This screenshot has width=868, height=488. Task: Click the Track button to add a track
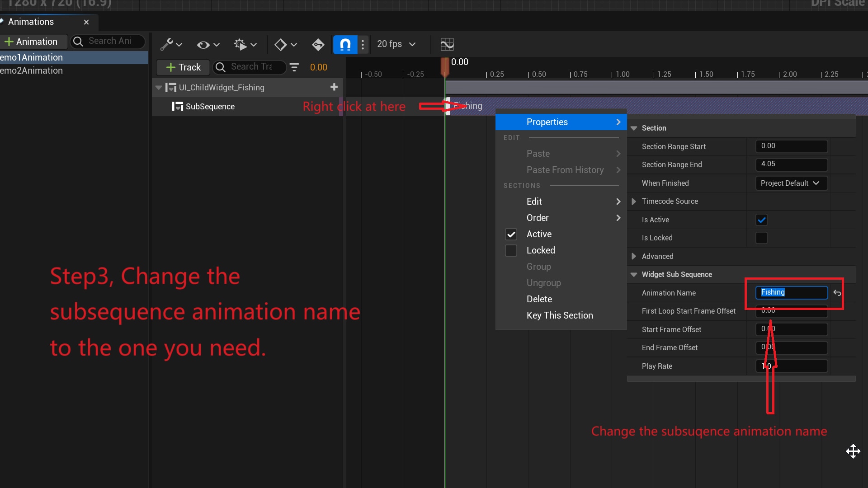182,67
